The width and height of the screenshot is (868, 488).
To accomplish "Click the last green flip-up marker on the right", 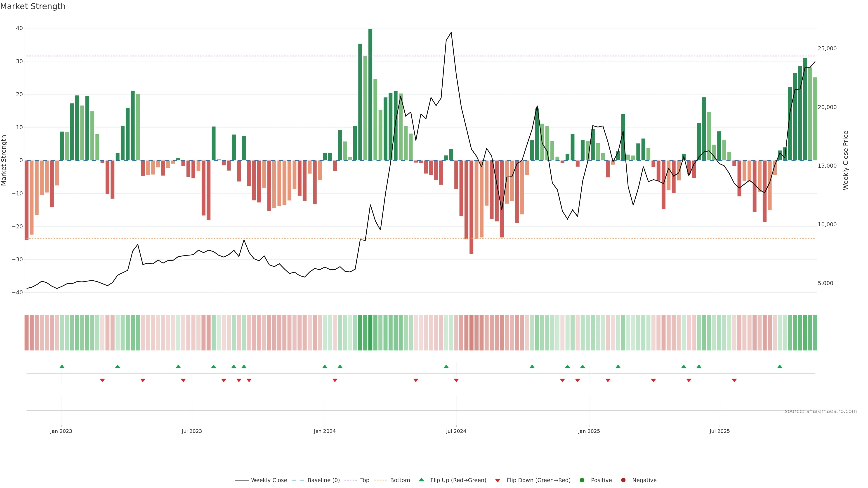I will [780, 366].
